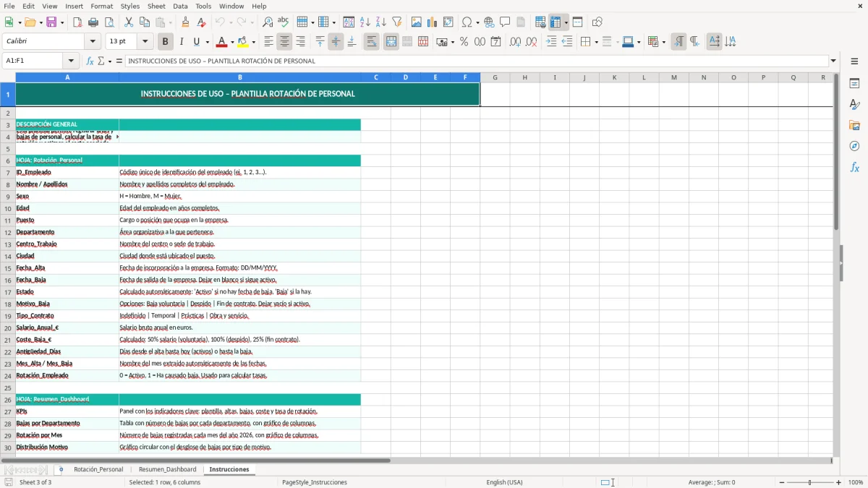Sort ascending
The image size is (868, 488).
click(x=365, y=22)
